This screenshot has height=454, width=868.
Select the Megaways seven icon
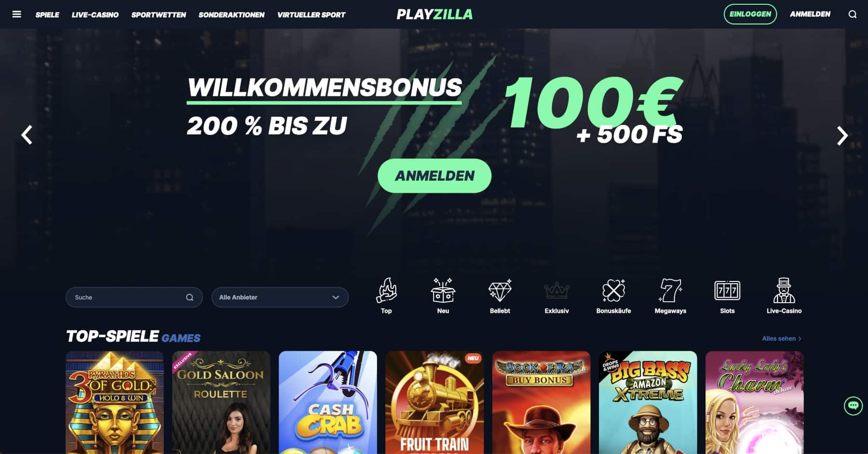(670, 291)
